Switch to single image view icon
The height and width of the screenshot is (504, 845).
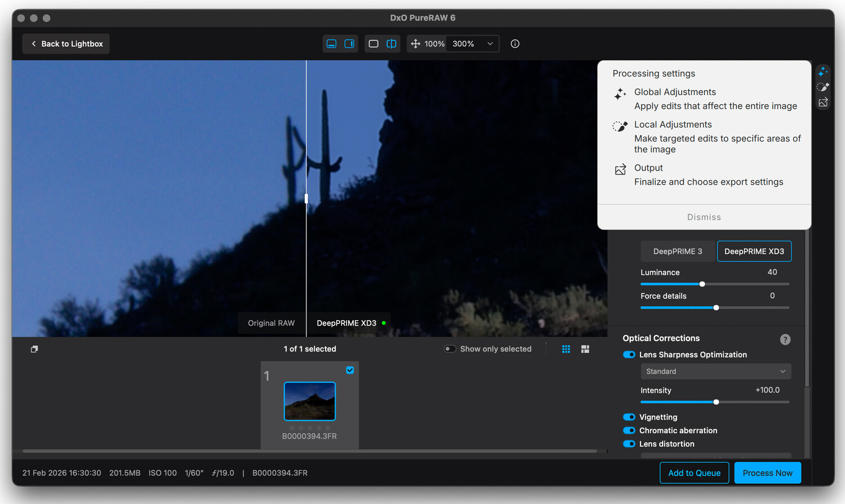pos(373,44)
